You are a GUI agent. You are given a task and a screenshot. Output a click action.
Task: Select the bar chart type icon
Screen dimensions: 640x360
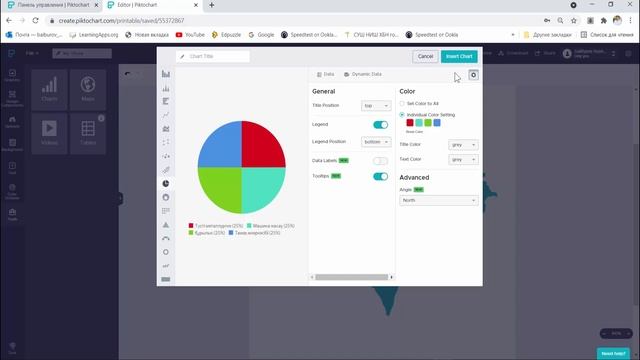tap(166, 74)
